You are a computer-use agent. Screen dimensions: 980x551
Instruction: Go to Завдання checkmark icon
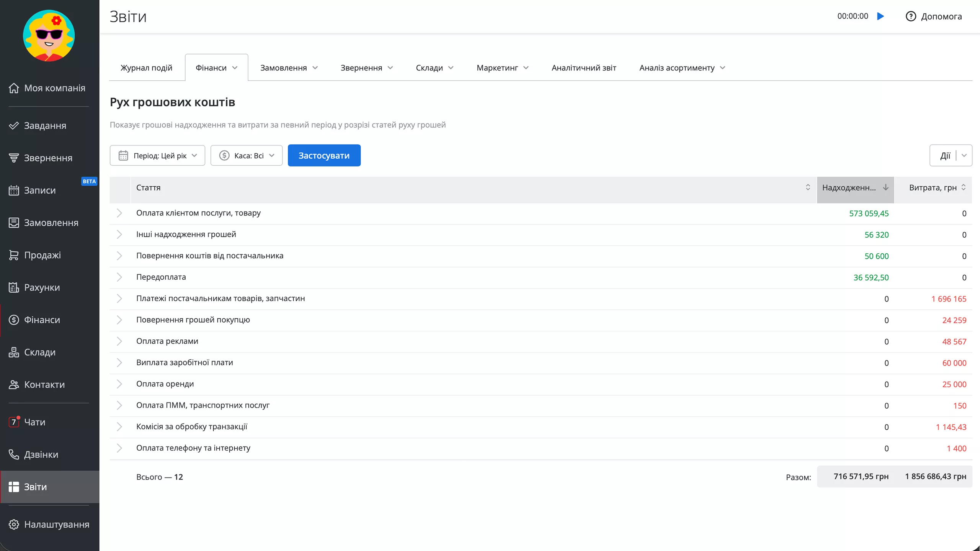pos(14,126)
